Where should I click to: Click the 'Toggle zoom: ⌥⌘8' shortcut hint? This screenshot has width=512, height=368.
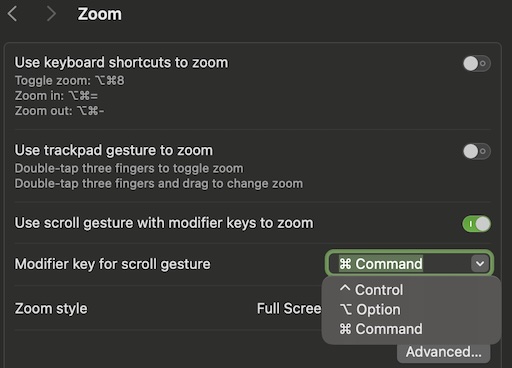(x=69, y=81)
